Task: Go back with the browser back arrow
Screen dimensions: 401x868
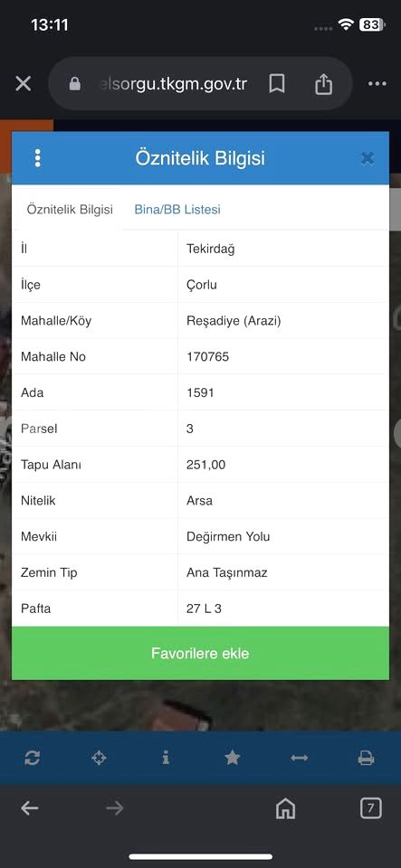Action: click(29, 808)
